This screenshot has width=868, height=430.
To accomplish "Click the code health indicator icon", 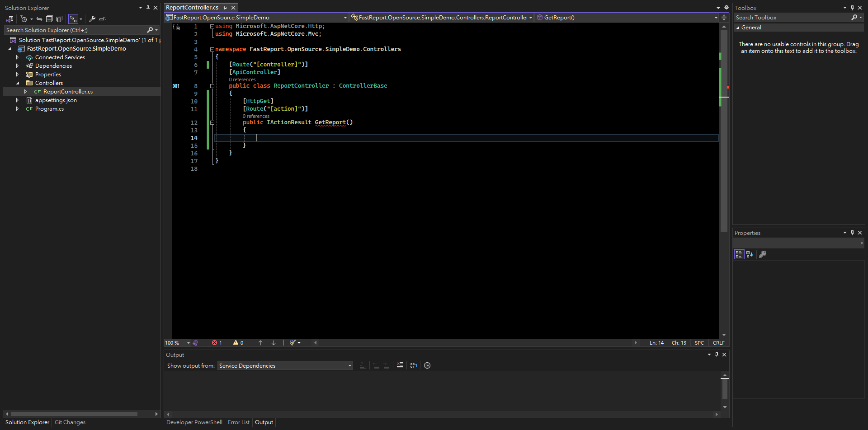I will tap(195, 343).
